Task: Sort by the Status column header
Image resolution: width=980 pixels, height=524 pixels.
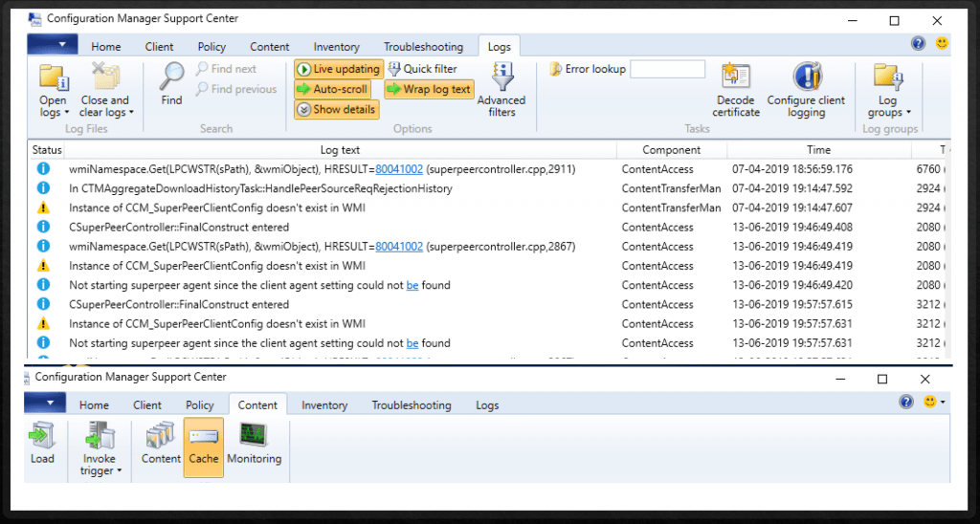Action: 47,150
